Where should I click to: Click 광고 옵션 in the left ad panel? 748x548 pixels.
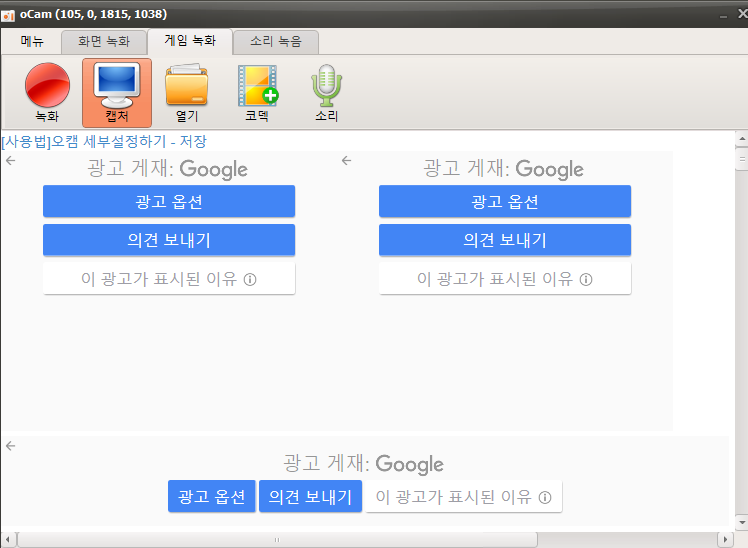coord(169,201)
